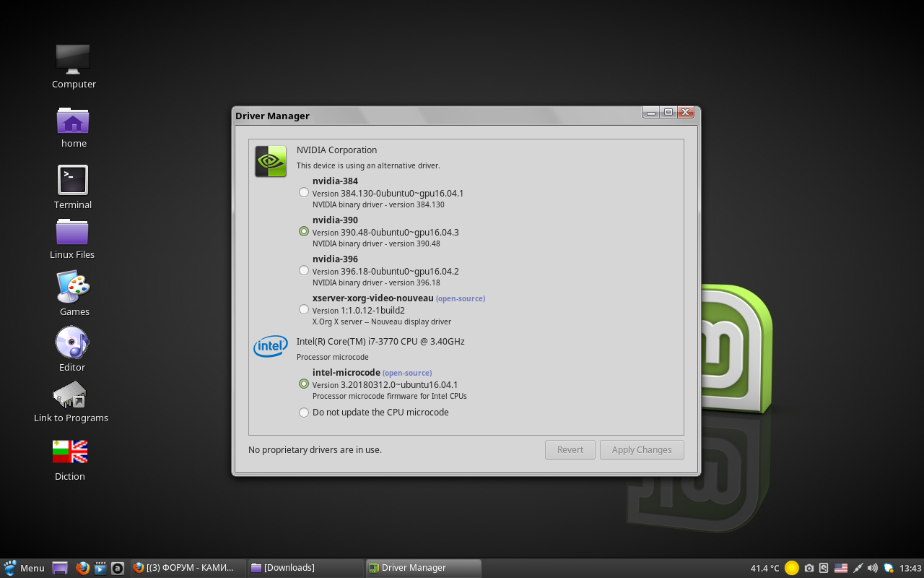Click the intel-microcode '(open-source)' label
Viewport: 924px width, 578px height.
click(407, 373)
